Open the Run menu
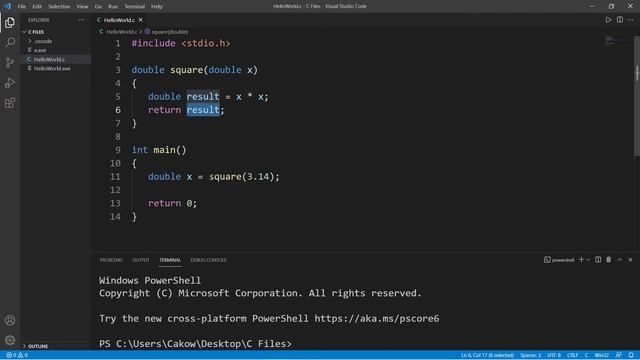 [x=113, y=7]
